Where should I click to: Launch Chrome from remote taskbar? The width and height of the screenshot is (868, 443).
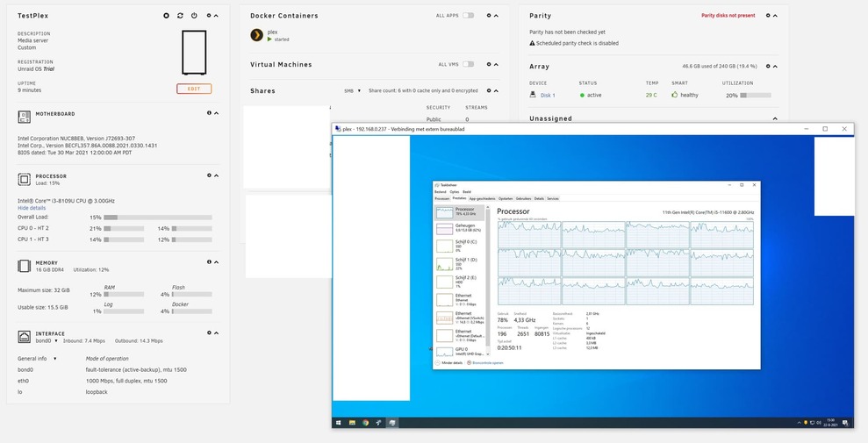(x=365, y=423)
